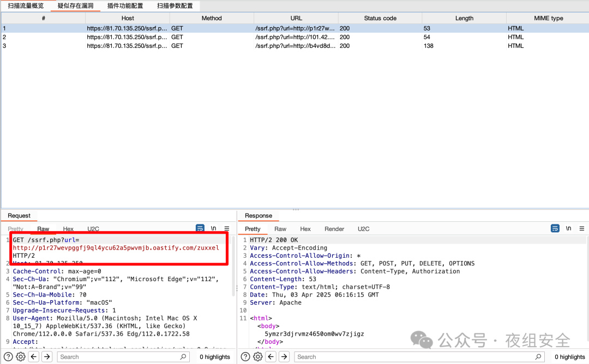Click magnifier icon in request search box
The image size is (589, 364).
pos(183,357)
